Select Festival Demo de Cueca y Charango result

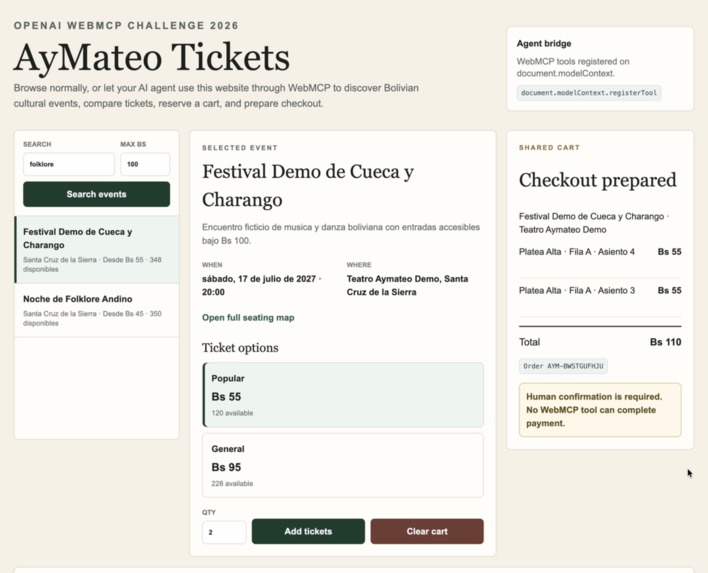pos(97,250)
